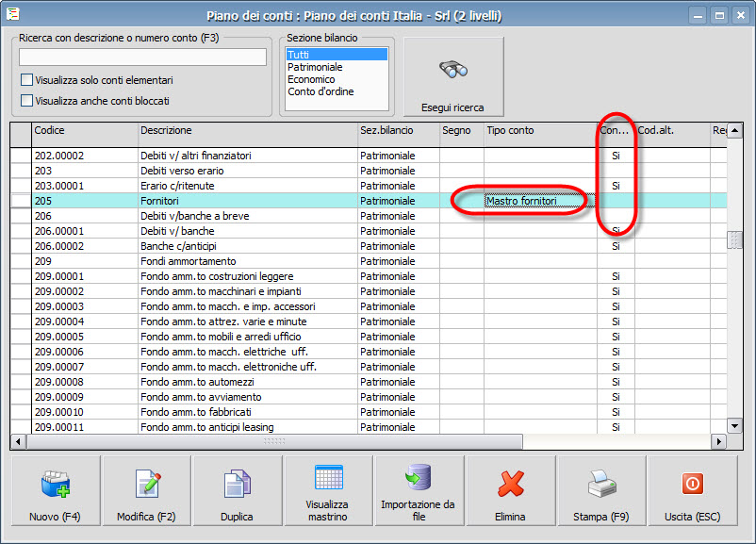Select Fondo amm.to macchinari e impianti row
This screenshot has width=756, height=544.
(369, 291)
